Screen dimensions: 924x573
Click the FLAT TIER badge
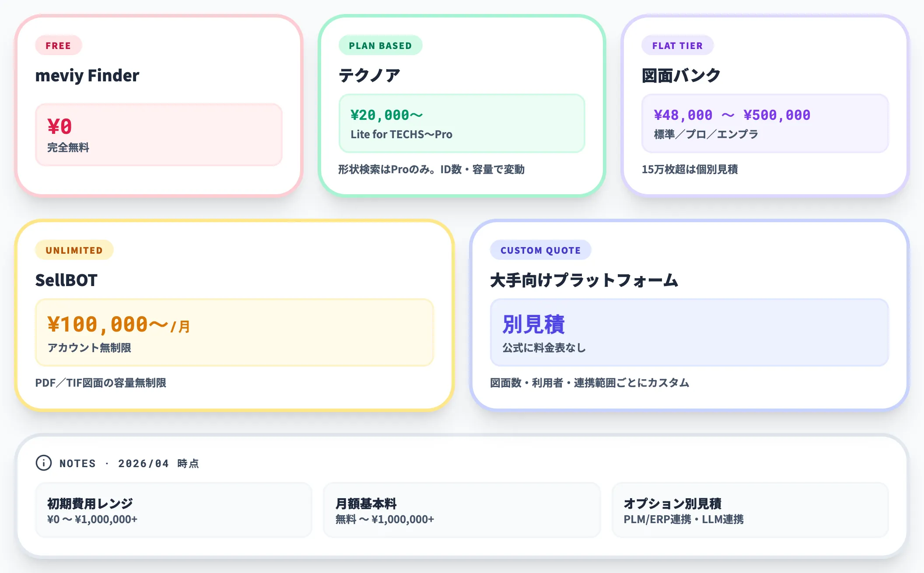tap(677, 45)
